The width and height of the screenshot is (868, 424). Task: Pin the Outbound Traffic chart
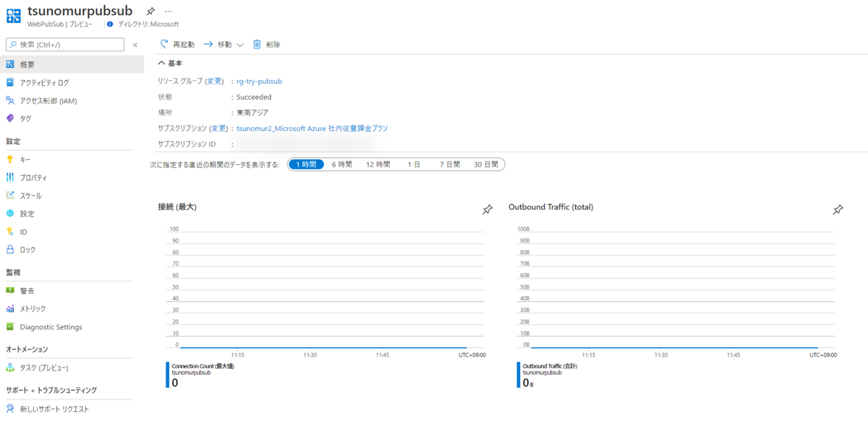click(x=838, y=209)
